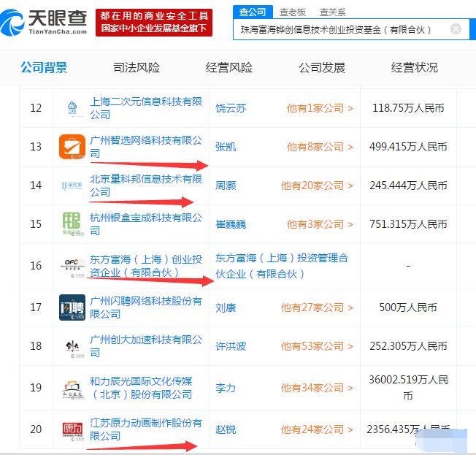
Task: Open the logo of 北京量科邦信息技术有限公司
Action: (x=72, y=186)
